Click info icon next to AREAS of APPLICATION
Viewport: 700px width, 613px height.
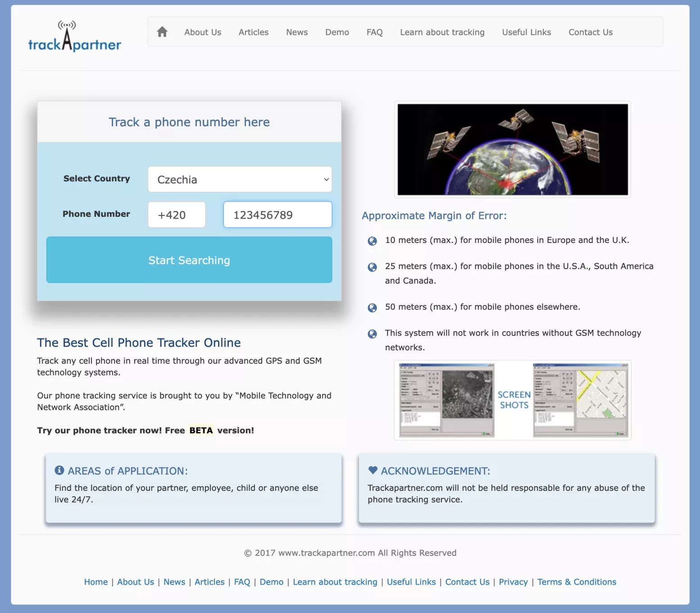(59, 470)
